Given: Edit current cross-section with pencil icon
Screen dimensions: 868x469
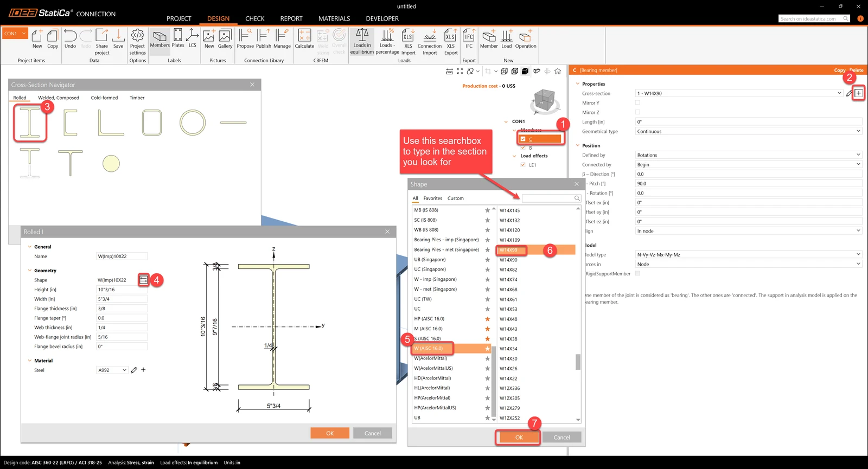Looking at the screenshot, I should tap(849, 93).
